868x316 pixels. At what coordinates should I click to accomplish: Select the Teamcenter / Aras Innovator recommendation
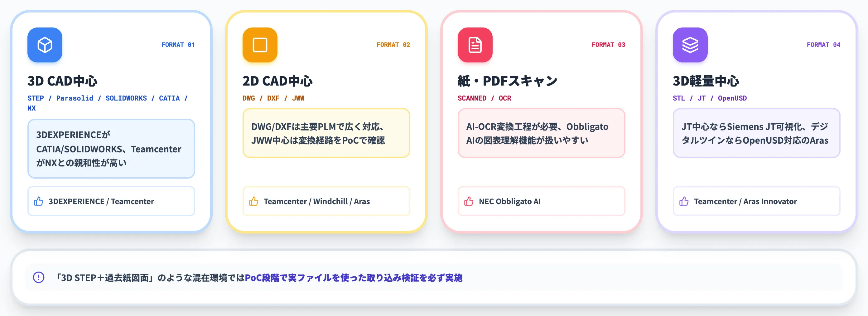(756, 201)
